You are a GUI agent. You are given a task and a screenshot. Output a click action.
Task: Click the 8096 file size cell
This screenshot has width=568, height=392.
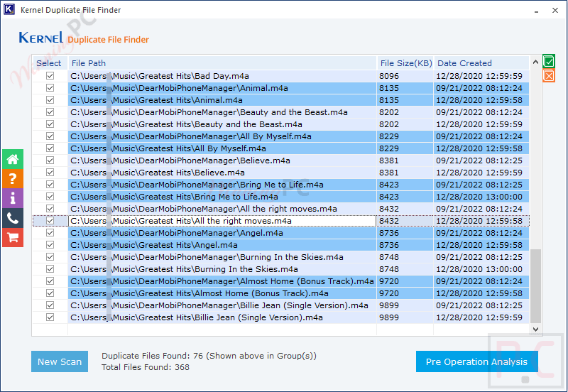(x=405, y=76)
